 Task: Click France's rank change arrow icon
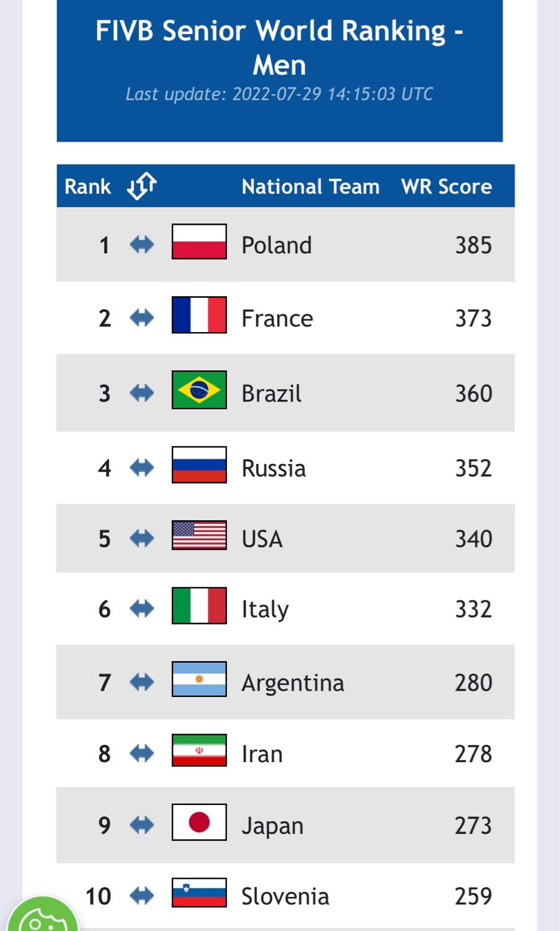click(142, 318)
